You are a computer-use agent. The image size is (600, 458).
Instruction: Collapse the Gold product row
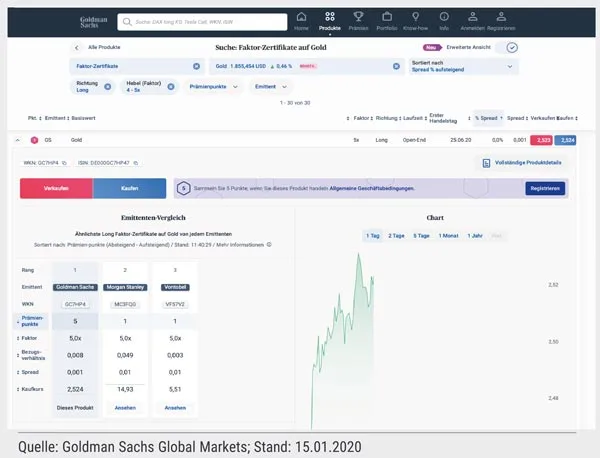18,140
